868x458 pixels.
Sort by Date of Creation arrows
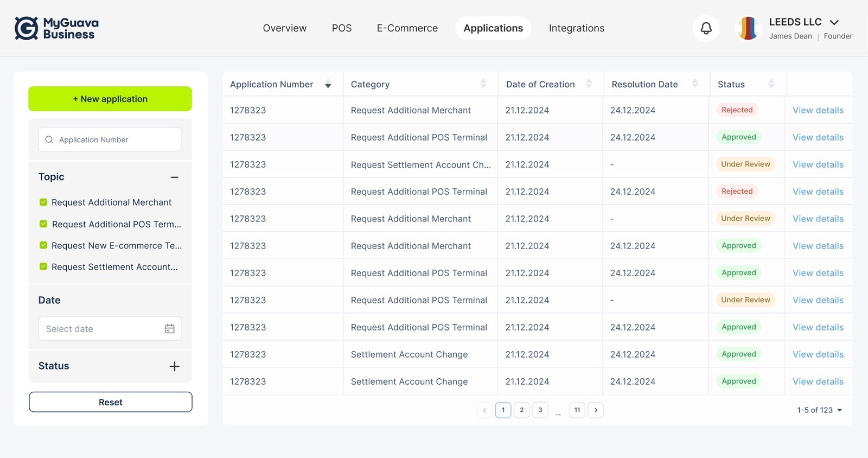589,84
